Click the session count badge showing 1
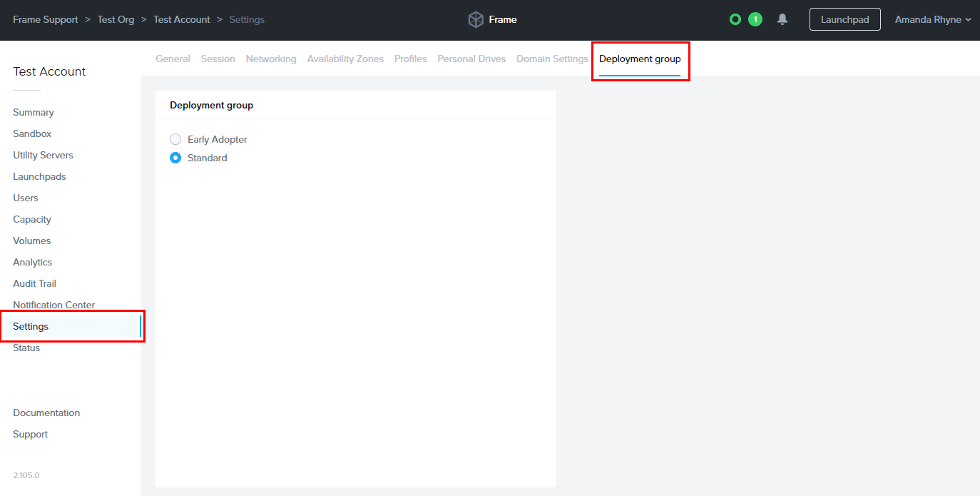 [755, 19]
